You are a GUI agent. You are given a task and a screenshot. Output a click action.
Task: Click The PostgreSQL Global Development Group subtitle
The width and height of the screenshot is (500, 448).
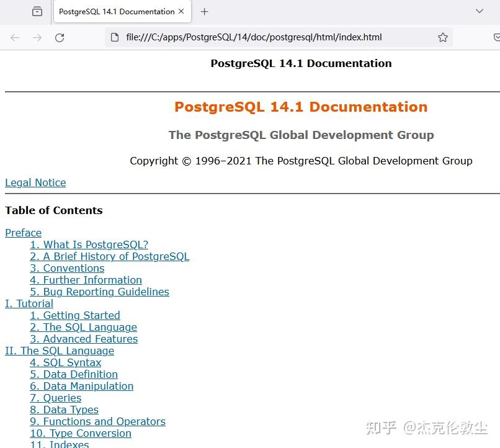click(x=301, y=135)
